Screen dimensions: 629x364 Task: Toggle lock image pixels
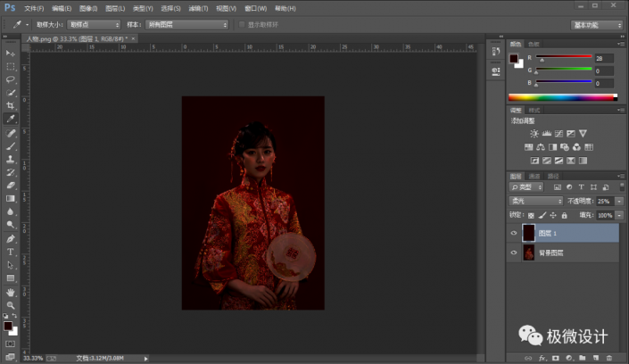[542, 216]
